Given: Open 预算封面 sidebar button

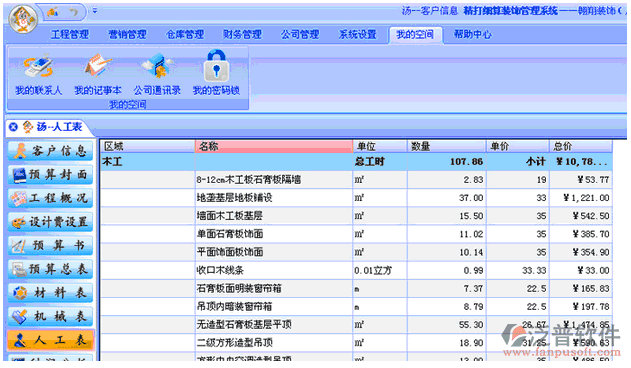Looking at the screenshot, I should click(50, 175).
